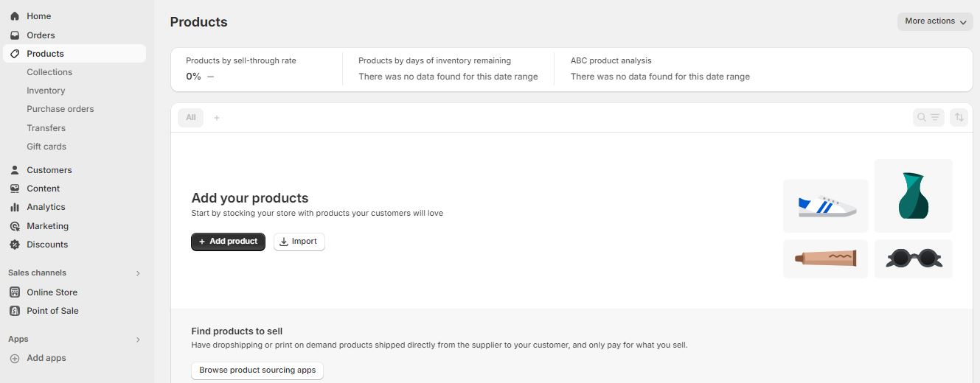Click Browse product sourcing apps button
The height and width of the screenshot is (383, 980).
click(257, 370)
